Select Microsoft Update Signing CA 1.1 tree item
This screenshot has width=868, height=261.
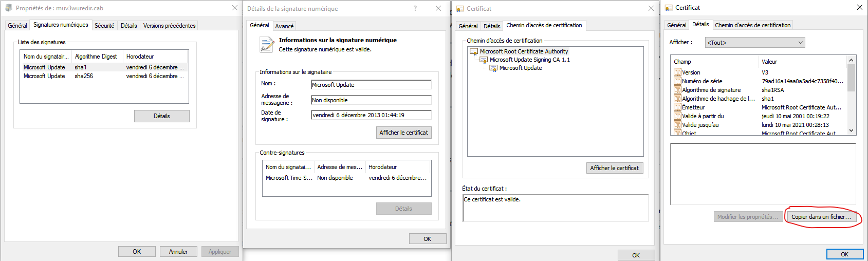tap(529, 60)
